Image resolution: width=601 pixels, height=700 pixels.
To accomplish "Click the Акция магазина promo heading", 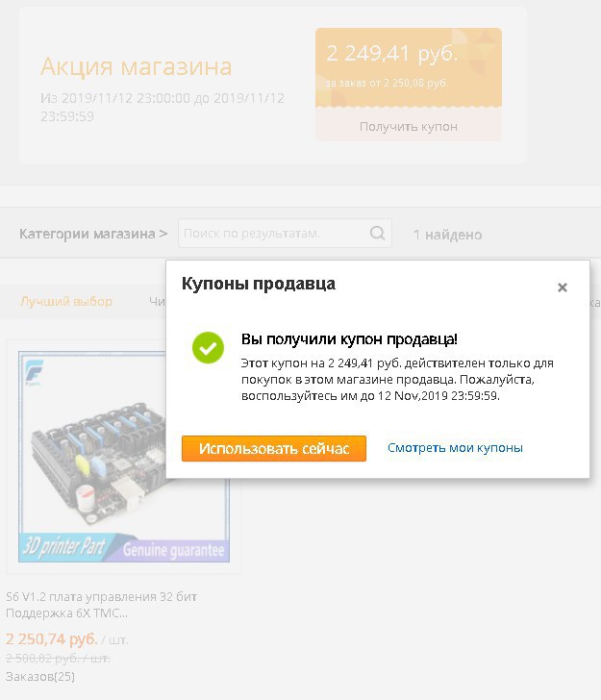I will 137,66.
